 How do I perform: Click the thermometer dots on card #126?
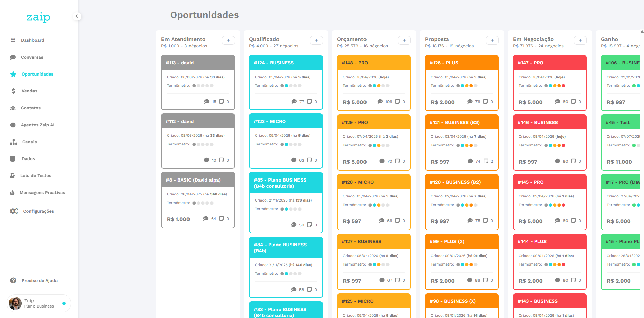click(467, 86)
